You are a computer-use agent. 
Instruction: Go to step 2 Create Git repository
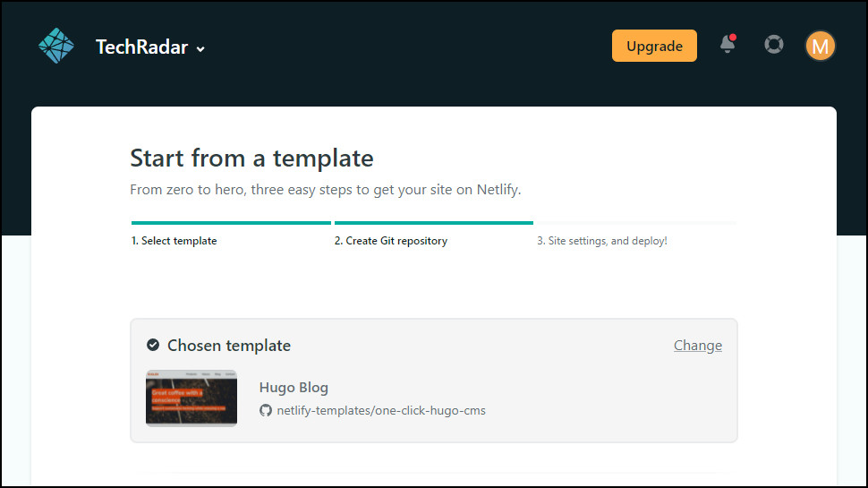pyautogui.click(x=391, y=241)
